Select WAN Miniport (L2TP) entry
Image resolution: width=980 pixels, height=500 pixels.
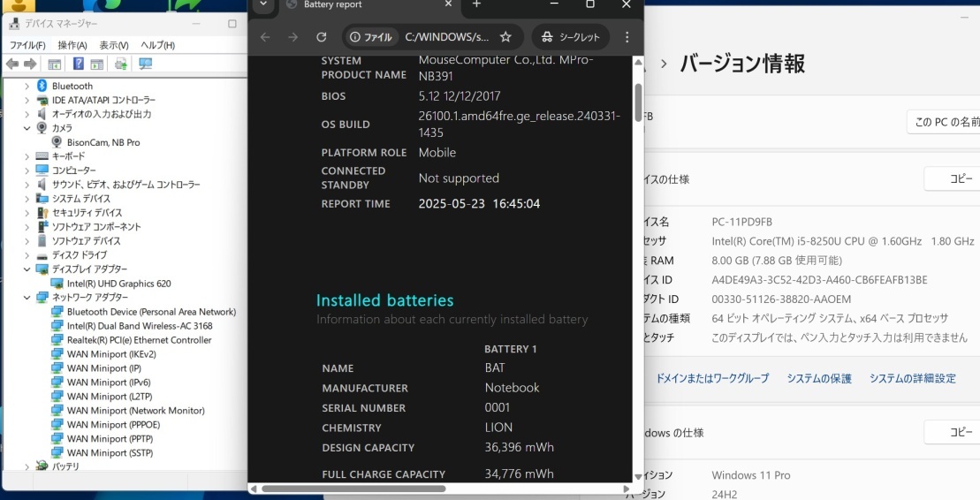110,397
